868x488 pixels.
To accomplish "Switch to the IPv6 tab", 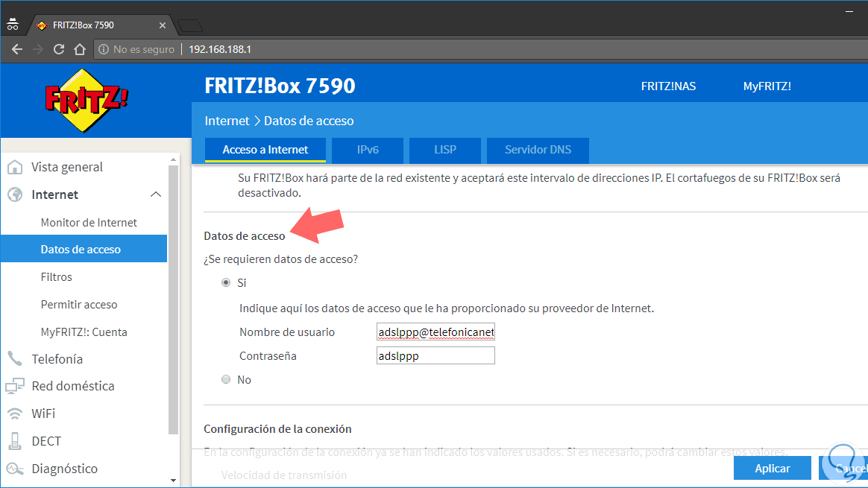I will pos(368,150).
